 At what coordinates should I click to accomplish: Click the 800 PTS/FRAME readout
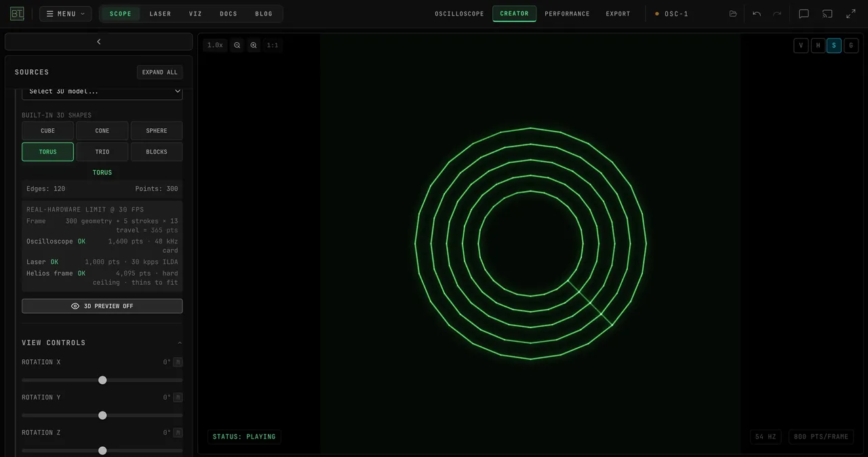tap(821, 437)
